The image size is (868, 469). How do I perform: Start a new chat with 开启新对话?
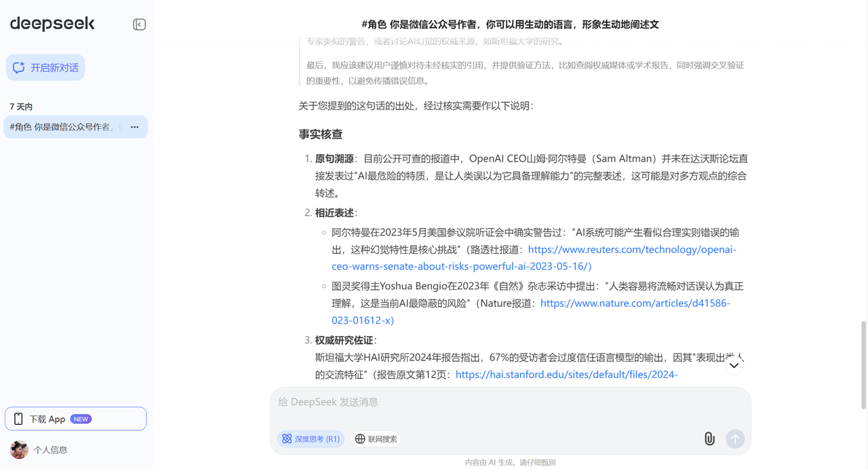point(45,67)
